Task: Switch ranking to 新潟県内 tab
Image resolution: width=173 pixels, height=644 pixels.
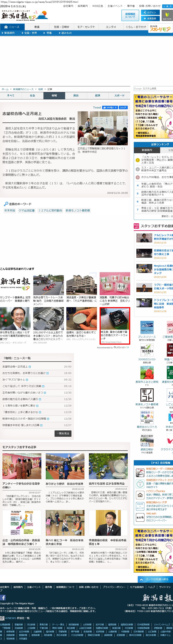Action: [x=147, y=150]
